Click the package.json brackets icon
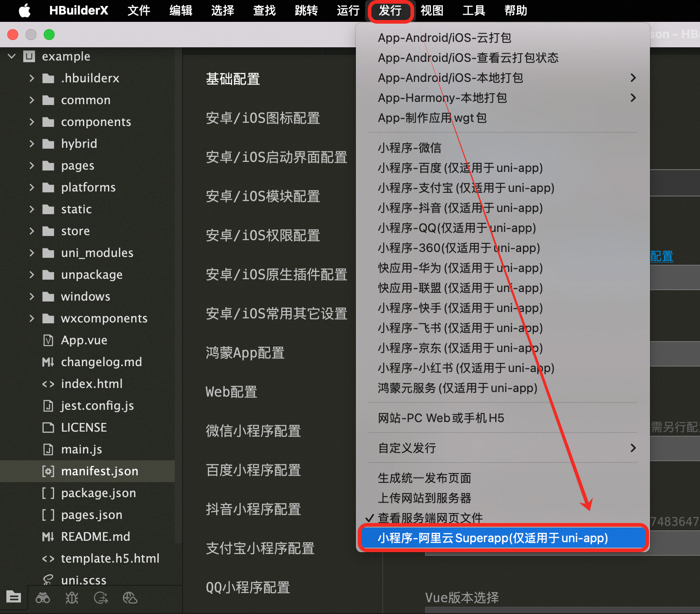The width and height of the screenshot is (700, 614). tap(48, 493)
